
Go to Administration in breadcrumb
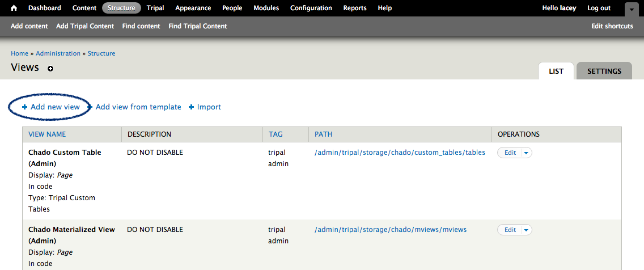(x=58, y=53)
